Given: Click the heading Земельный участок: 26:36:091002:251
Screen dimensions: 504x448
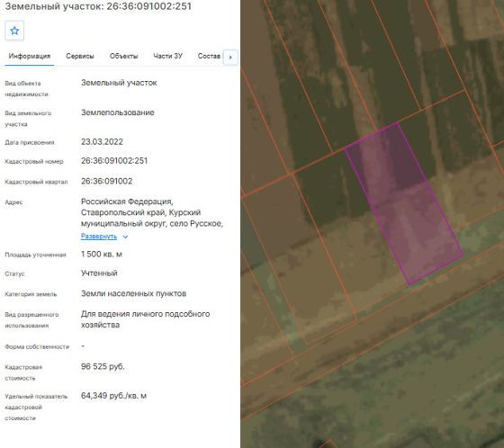Looking at the screenshot, I should (98, 6).
